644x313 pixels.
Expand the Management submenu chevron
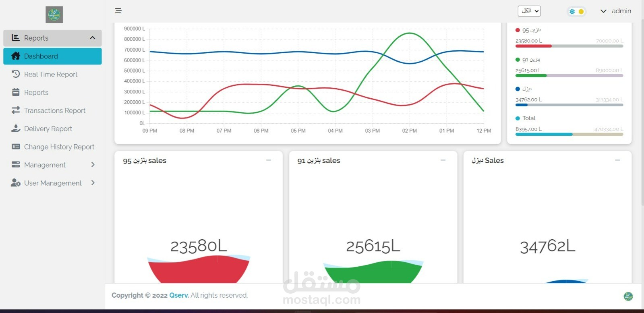[93, 164]
